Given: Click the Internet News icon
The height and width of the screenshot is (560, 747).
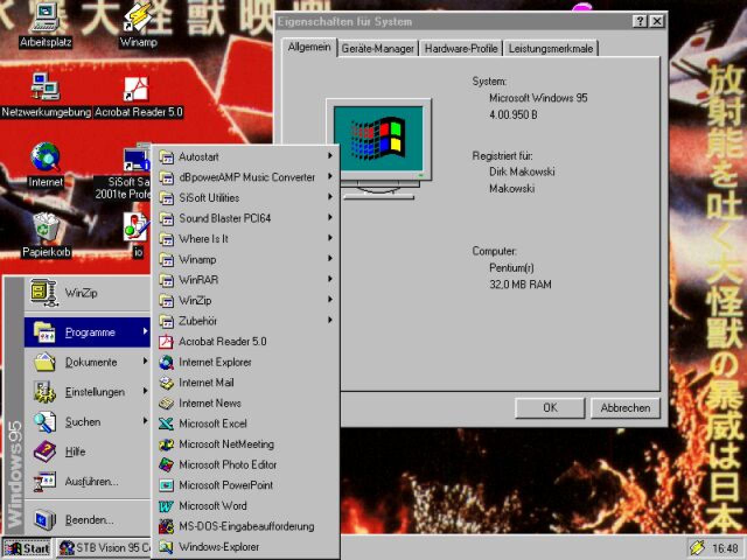Looking at the screenshot, I should pyautogui.click(x=166, y=403).
